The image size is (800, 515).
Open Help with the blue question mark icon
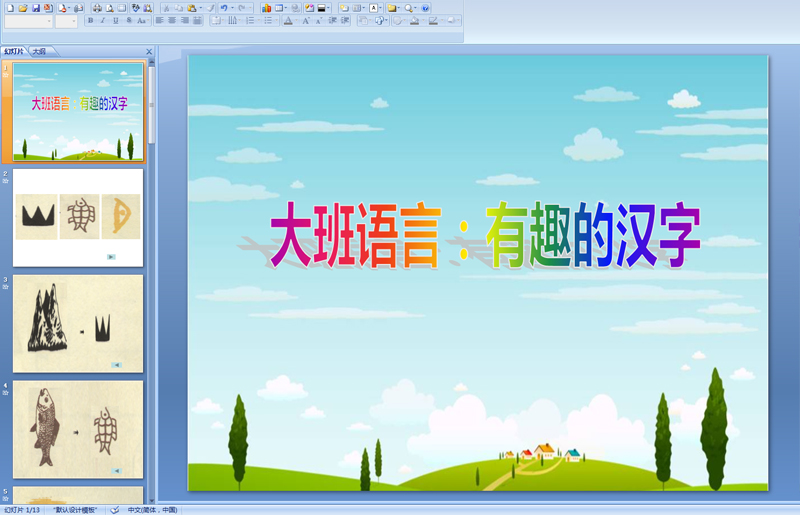point(425,8)
